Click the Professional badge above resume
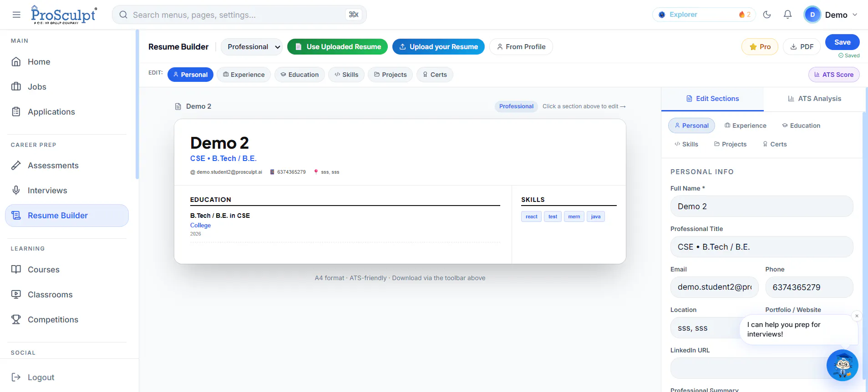 pyautogui.click(x=516, y=106)
